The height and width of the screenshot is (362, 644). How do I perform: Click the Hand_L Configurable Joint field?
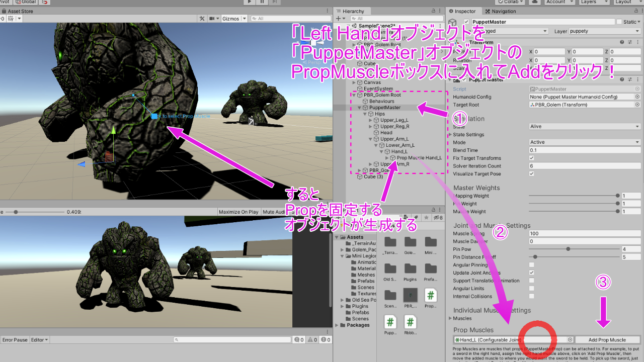tap(513, 340)
